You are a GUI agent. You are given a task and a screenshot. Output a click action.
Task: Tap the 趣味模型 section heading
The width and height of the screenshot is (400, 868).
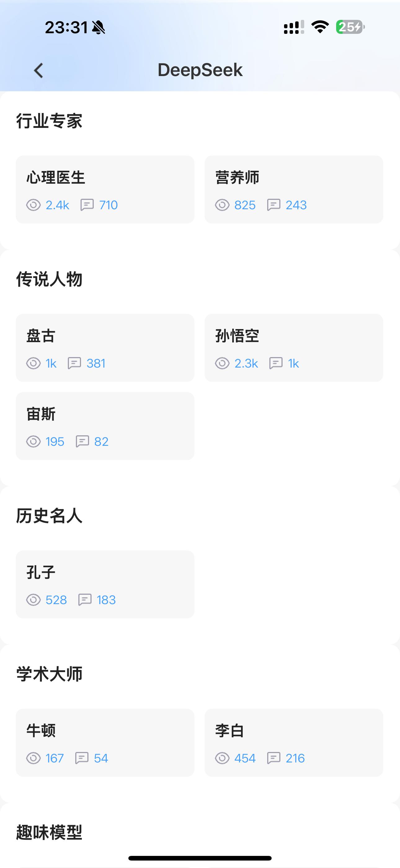click(49, 832)
